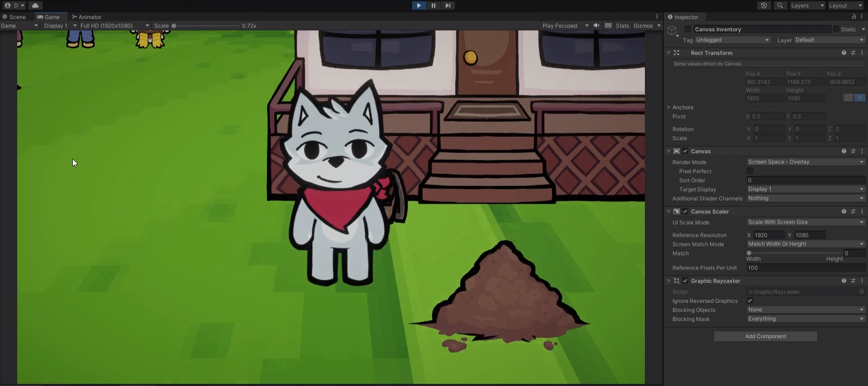Image resolution: width=868 pixels, height=386 pixels.
Task: Click the search magnifier icon
Action: [780, 5]
